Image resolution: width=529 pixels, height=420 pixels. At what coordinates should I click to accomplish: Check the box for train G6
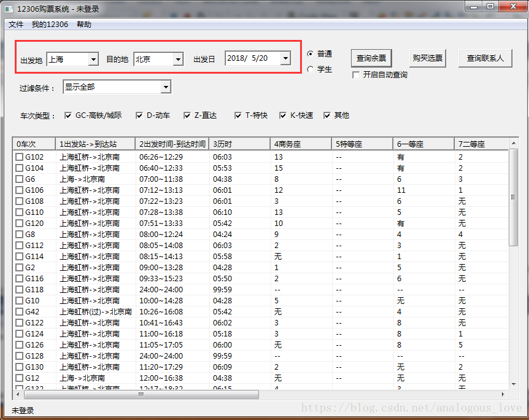click(x=20, y=179)
